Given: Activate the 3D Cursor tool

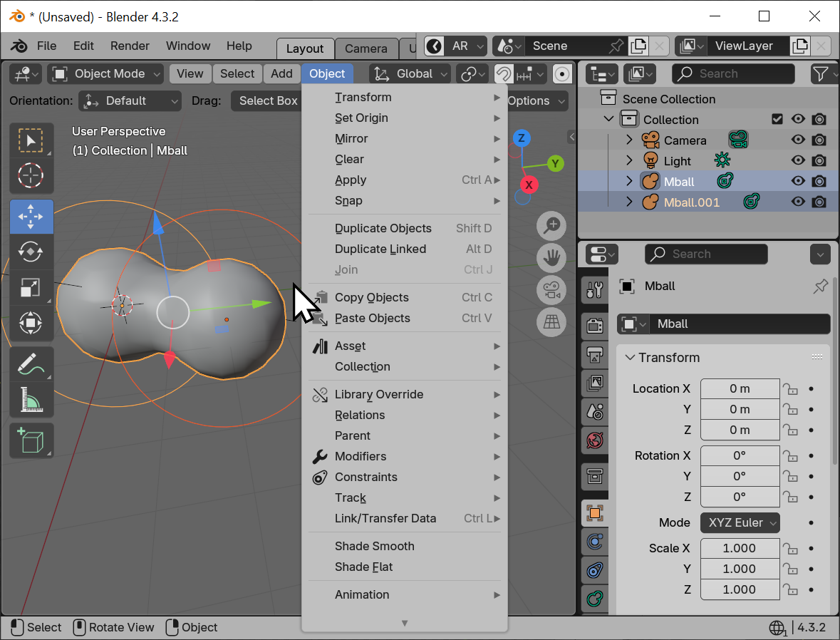Looking at the screenshot, I should pyautogui.click(x=31, y=175).
